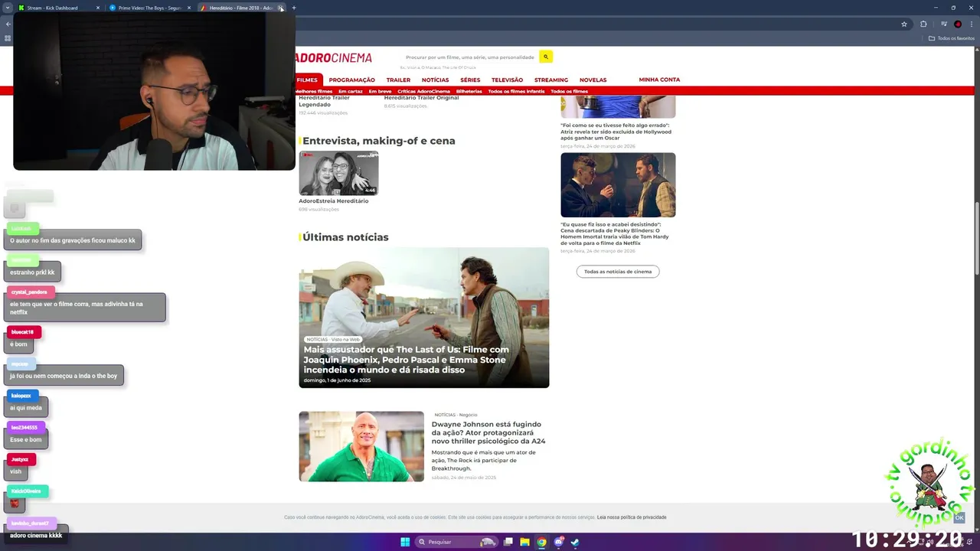Click the crystal_pandora chat username
Image resolution: width=980 pixels, height=551 pixels.
click(29, 292)
